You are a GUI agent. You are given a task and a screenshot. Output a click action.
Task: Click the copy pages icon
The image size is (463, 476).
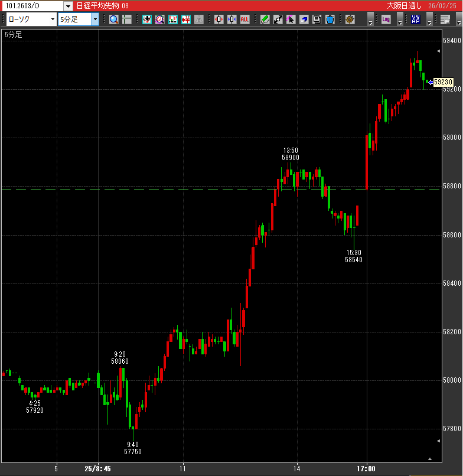(x=317, y=19)
